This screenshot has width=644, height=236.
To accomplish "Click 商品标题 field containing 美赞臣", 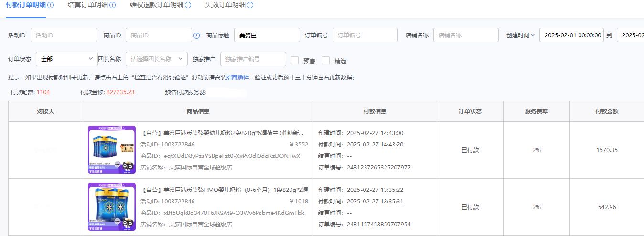I will click(x=267, y=35).
